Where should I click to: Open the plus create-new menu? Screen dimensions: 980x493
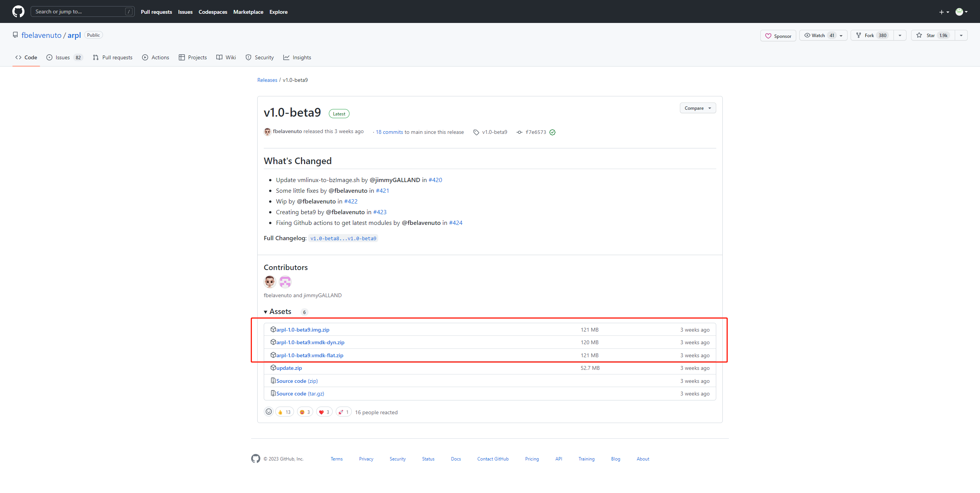(x=944, y=12)
